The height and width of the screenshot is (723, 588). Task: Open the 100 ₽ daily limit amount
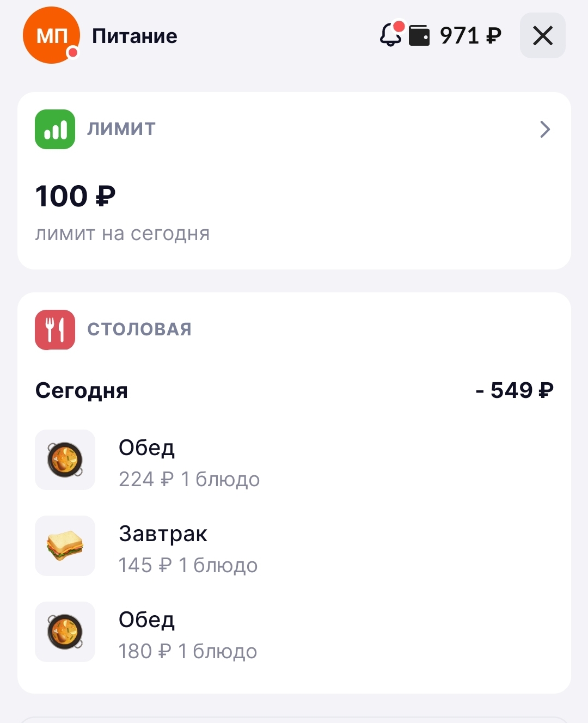[x=75, y=196]
